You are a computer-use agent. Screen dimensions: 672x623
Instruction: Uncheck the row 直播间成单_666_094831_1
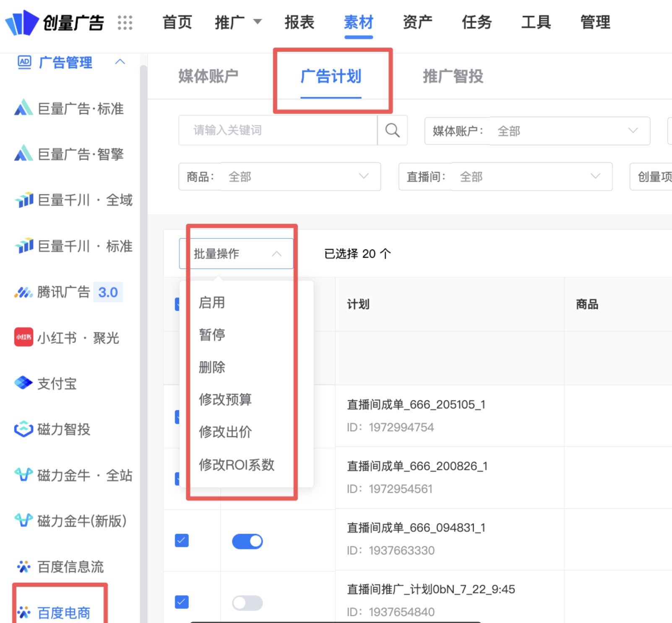(x=182, y=540)
